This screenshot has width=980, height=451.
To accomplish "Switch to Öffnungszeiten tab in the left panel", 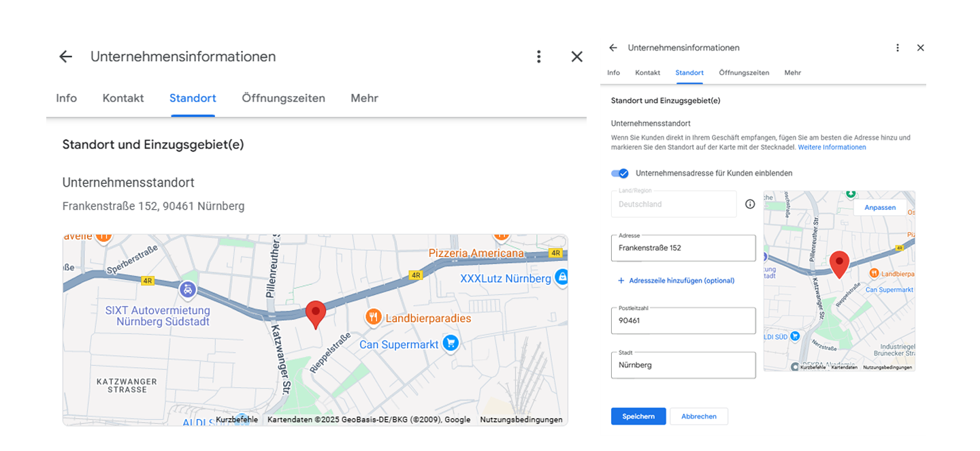I will (283, 98).
